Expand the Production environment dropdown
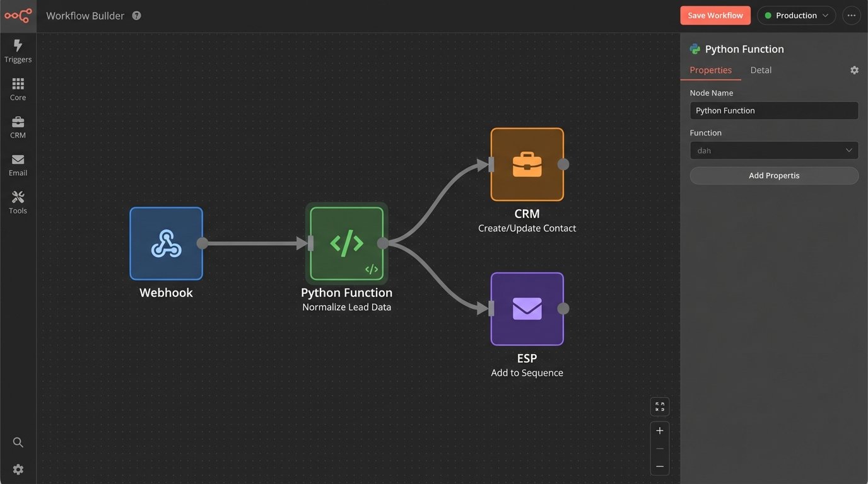This screenshot has width=868, height=484. click(x=796, y=16)
